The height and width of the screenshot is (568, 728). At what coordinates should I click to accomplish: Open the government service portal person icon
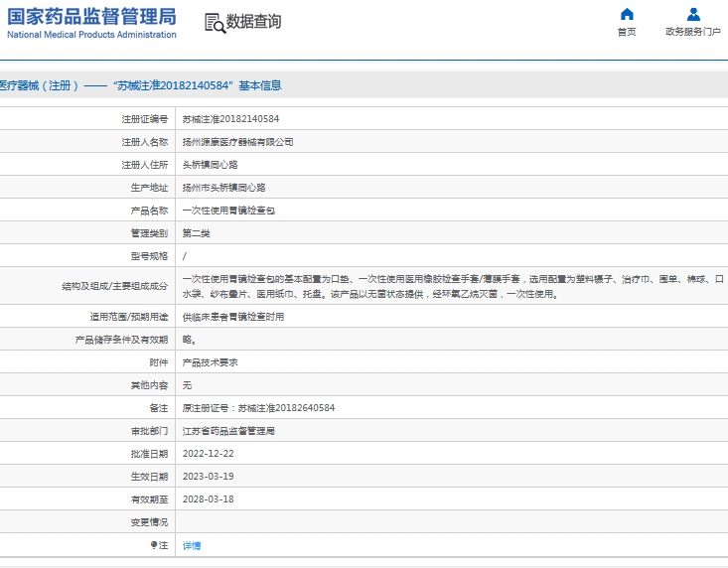(x=693, y=14)
